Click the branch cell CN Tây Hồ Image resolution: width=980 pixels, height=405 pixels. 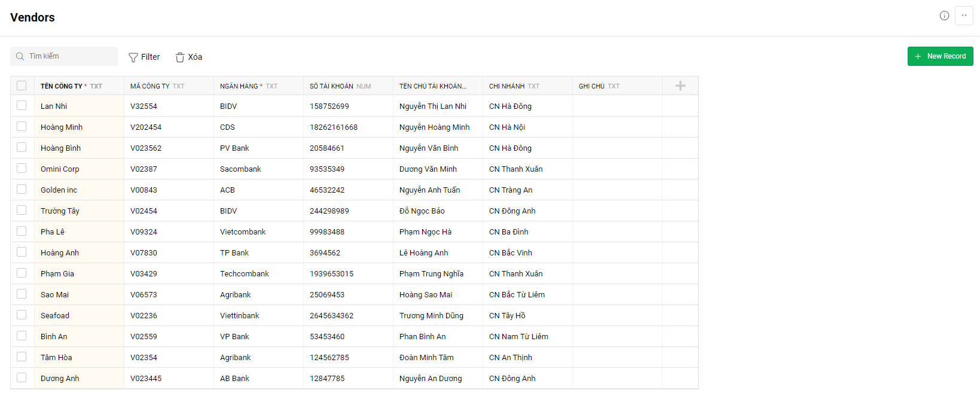coord(527,315)
